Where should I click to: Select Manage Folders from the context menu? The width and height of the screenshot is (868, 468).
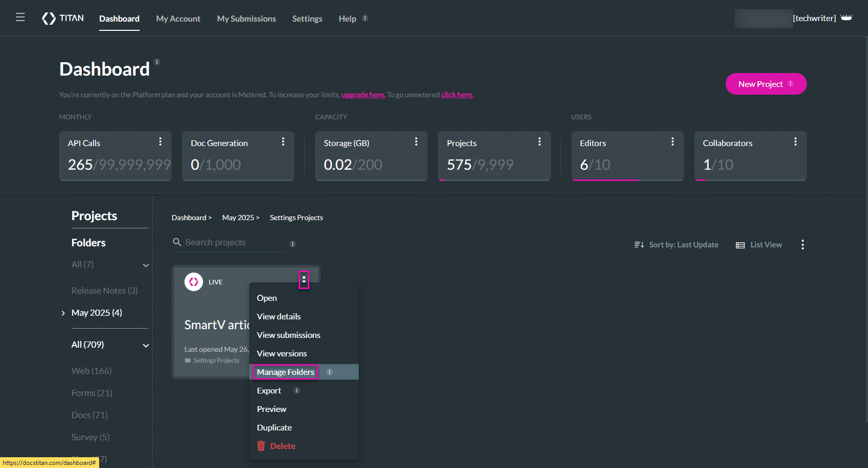(x=285, y=372)
